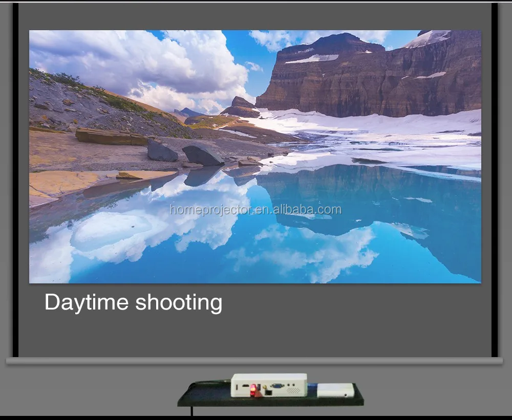512x420 pixels.
Task: Click the dark boulder on the shoreline
Action: point(203,156)
